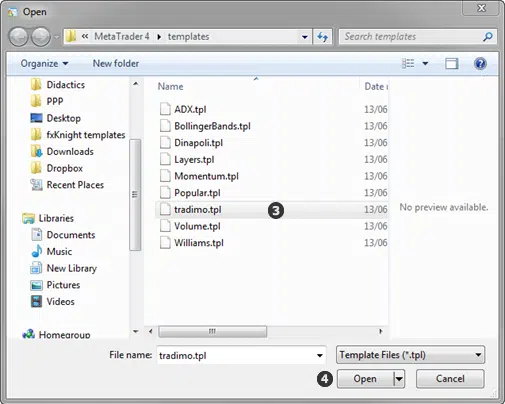
Task: Click the Forward navigation arrow button
Action: (x=41, y=37)
